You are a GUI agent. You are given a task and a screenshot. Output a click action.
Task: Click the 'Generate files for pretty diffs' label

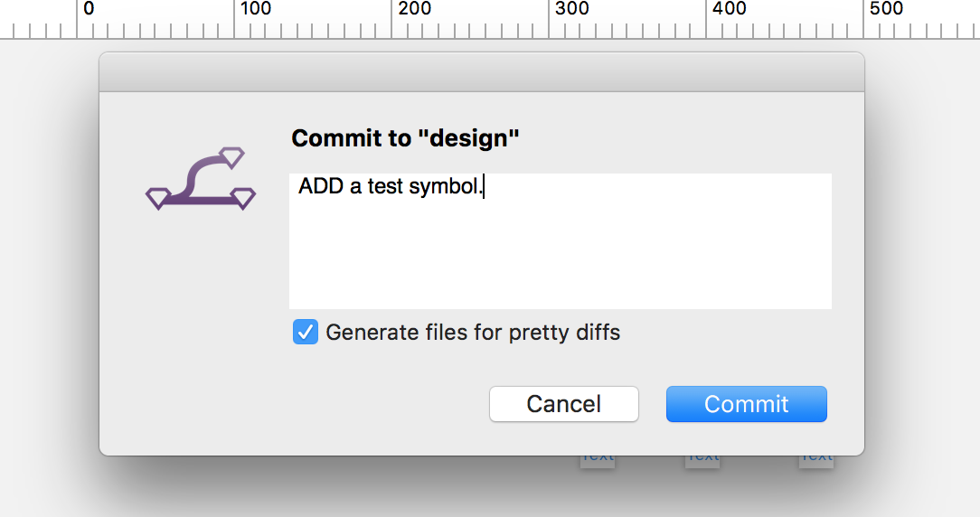(473, 332)
